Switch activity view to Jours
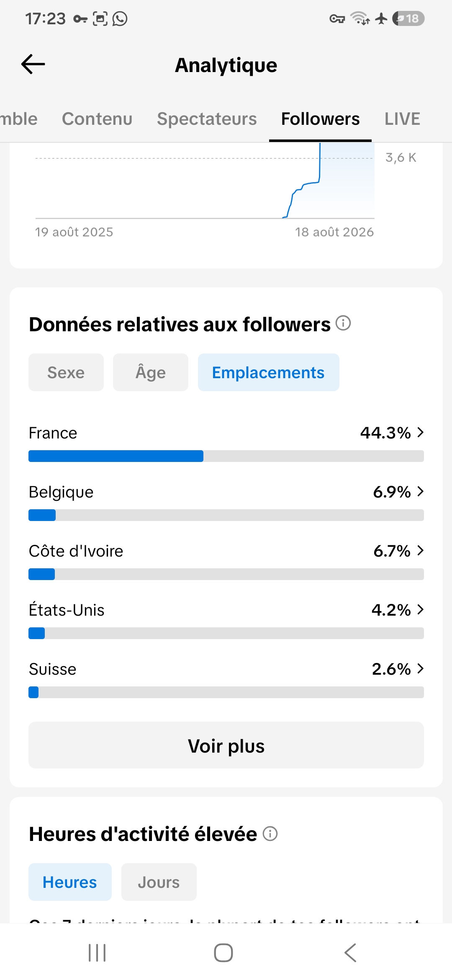This screenshot has height=980, width=452. 159,882
